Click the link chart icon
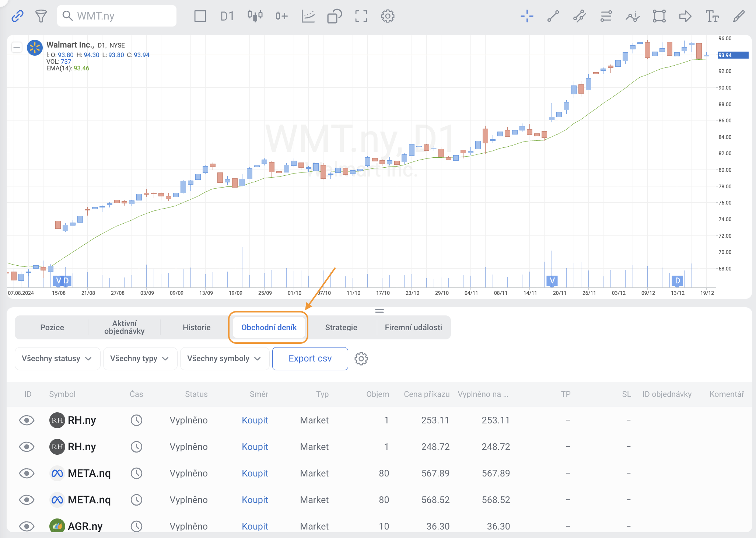 (17, 16)
